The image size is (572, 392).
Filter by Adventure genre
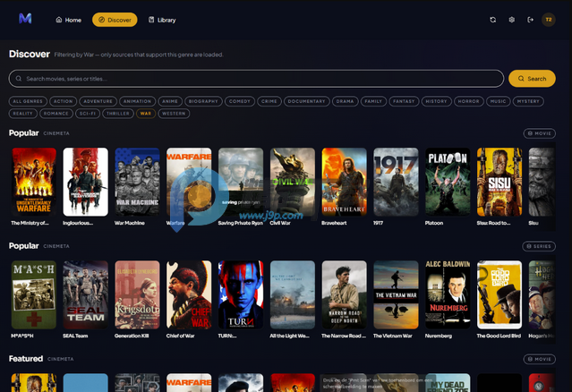pos(98,101)
